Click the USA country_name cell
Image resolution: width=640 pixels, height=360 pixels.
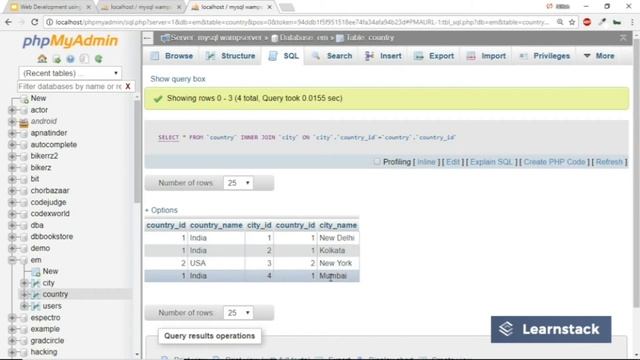[x=216, y=263]
